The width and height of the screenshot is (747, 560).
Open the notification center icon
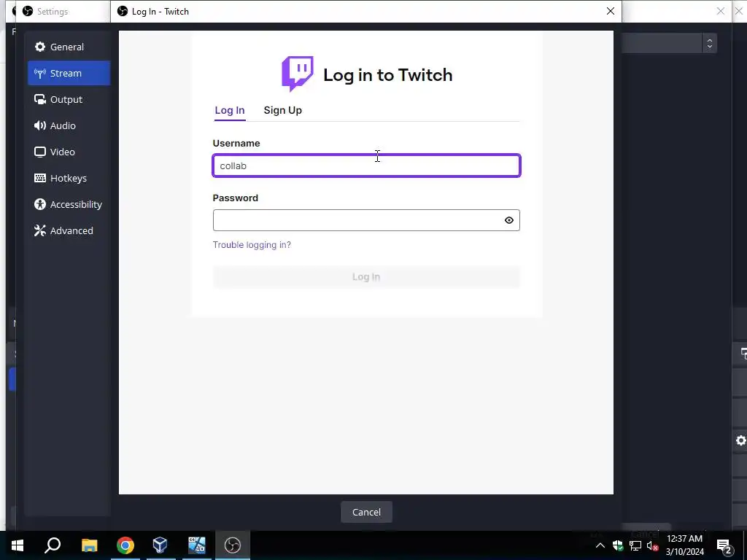[724, 545]
